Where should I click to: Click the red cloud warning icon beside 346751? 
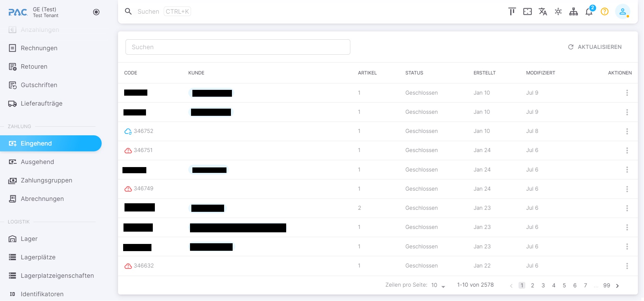click(x=128, y=150)
